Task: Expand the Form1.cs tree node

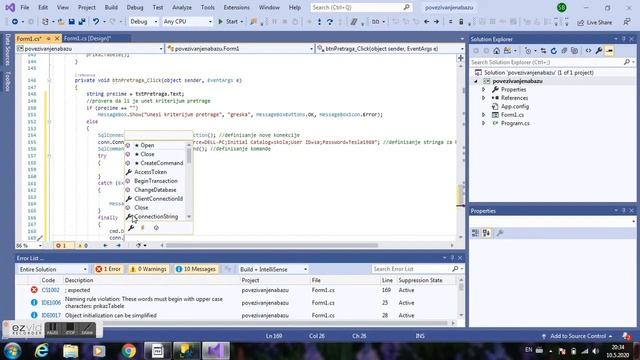Action: point(484,115)
